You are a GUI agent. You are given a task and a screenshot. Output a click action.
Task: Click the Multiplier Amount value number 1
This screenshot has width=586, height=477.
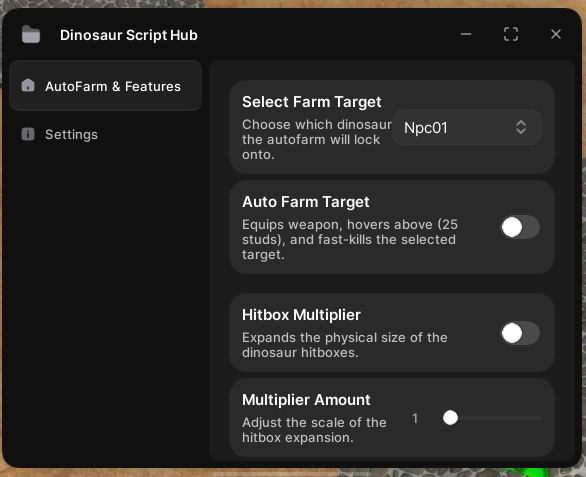pos(415,418)
